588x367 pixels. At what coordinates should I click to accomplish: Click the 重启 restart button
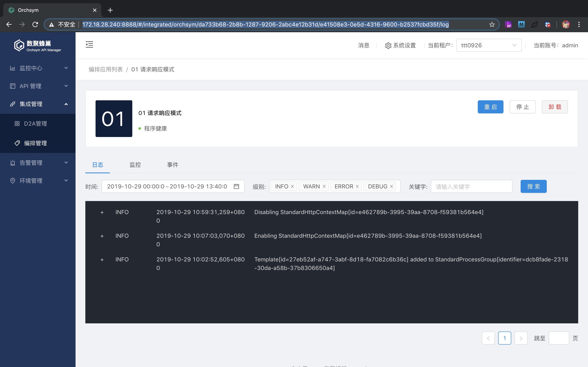pos(490,107)
